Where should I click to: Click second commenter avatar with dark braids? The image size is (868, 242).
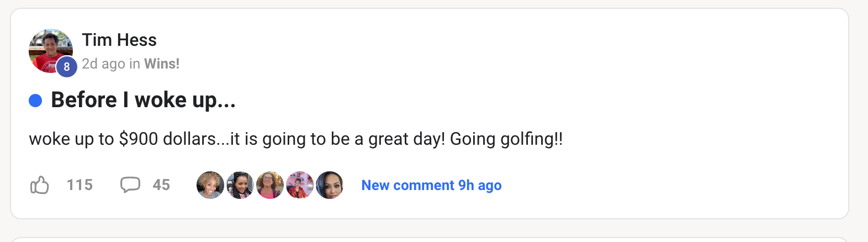(240, 185)
